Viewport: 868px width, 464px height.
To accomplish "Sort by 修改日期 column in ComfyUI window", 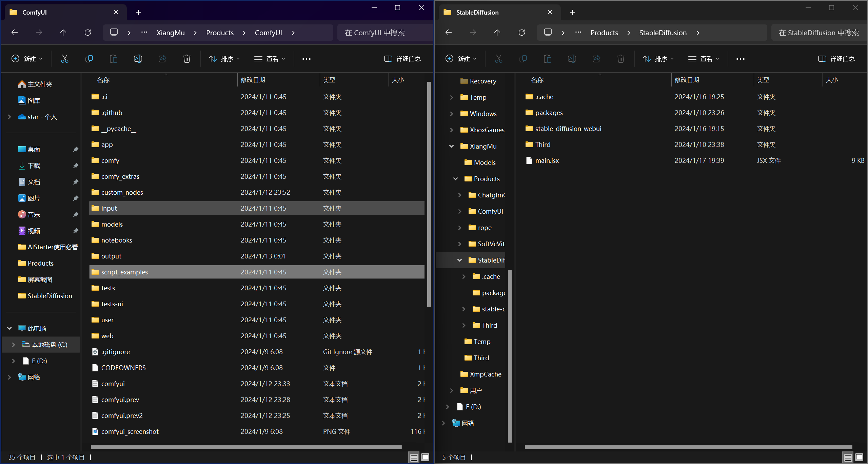I will [278, 80].
